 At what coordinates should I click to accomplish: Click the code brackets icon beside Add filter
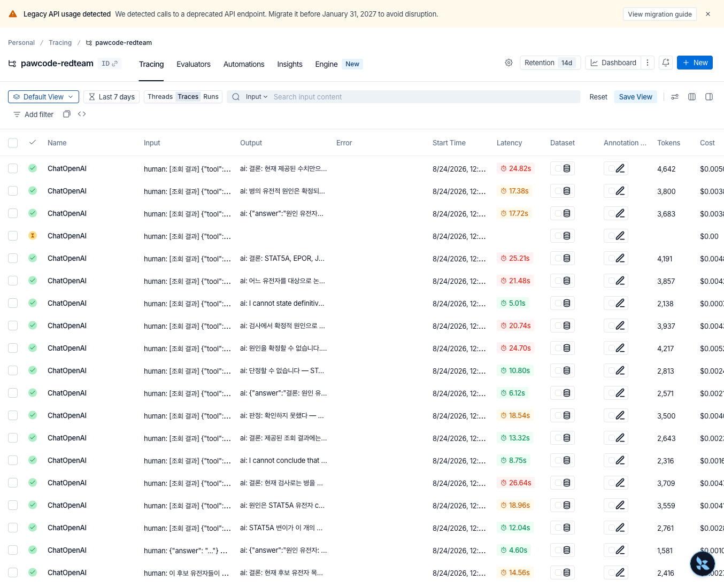82,114
